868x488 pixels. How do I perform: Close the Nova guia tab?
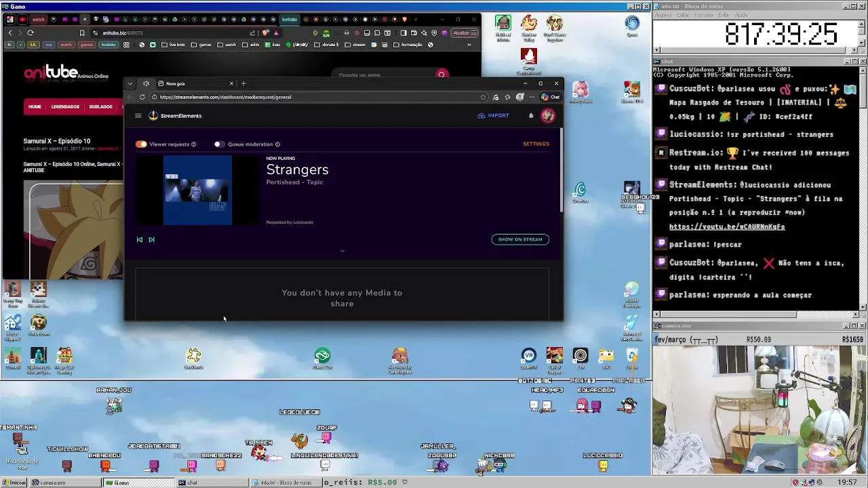[231, 83]
